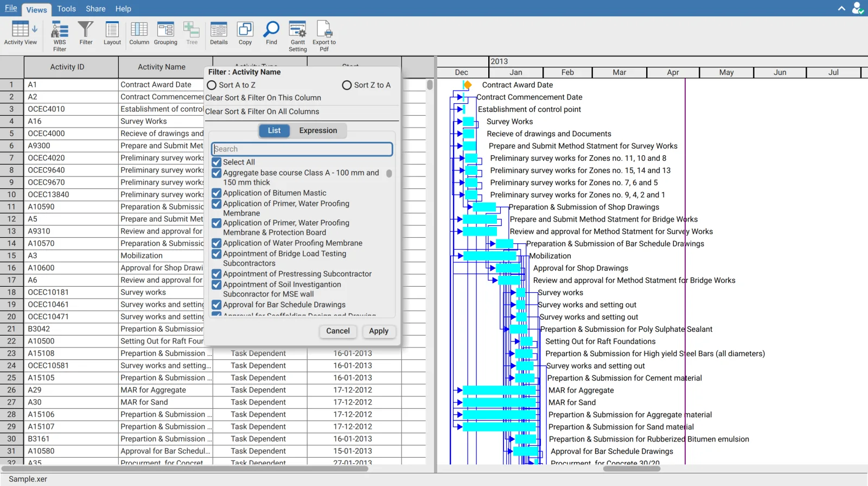Image resolution: width=868 pixels, height=486 pixels.
Task: Open the Activity View dropdown arrow
Action: point(35,29)
